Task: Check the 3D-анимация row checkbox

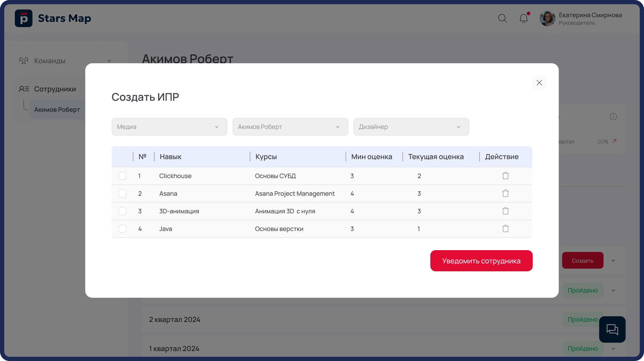Action: click(122, 211)
